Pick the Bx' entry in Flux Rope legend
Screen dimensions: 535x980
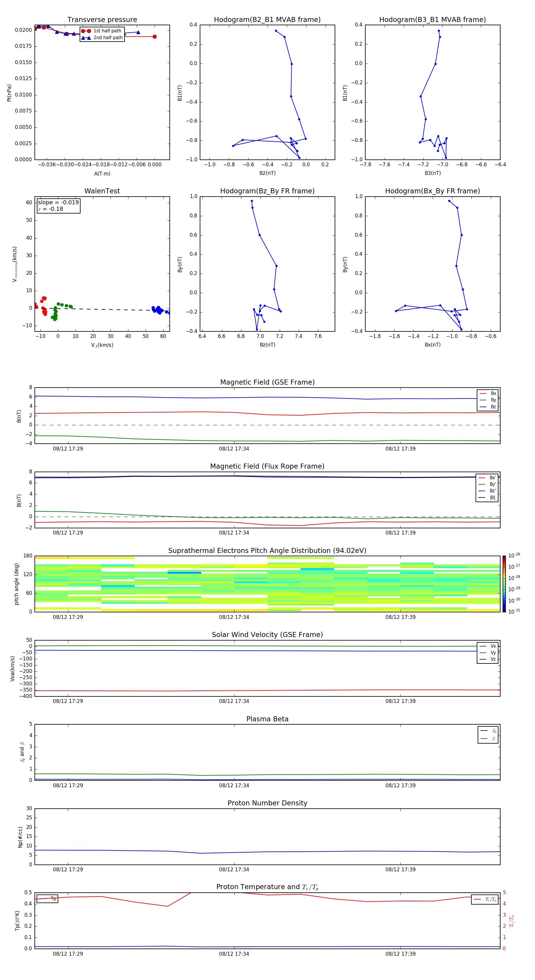487,478
